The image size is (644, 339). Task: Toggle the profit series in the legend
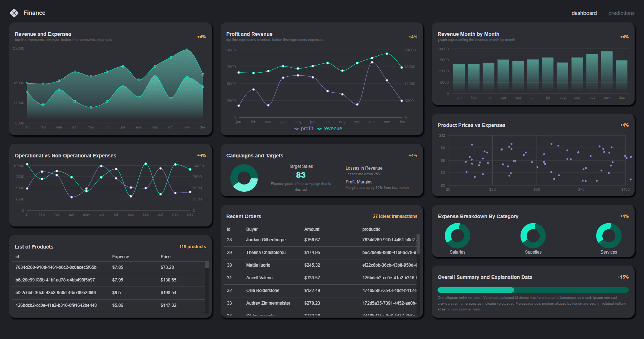[x=304, y=129]
